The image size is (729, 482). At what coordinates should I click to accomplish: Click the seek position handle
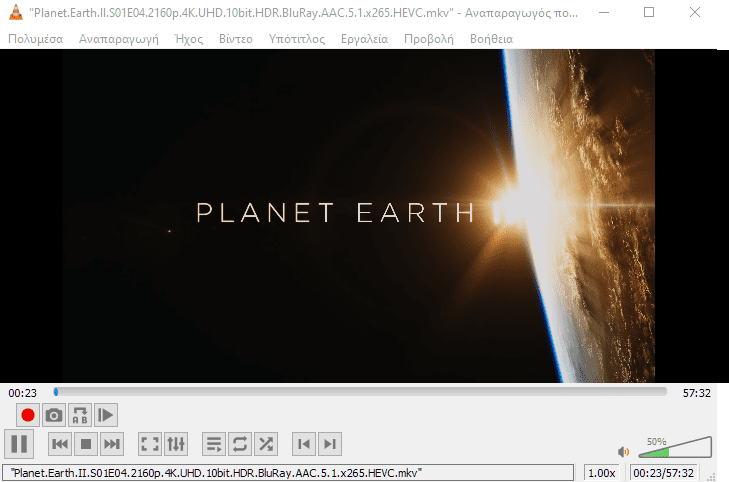coord(56,392)
